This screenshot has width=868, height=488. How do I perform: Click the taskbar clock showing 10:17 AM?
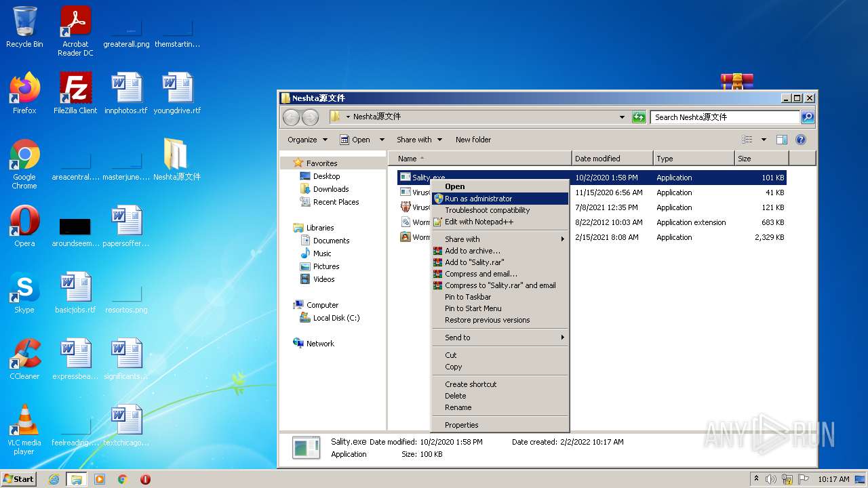(833, 479)
